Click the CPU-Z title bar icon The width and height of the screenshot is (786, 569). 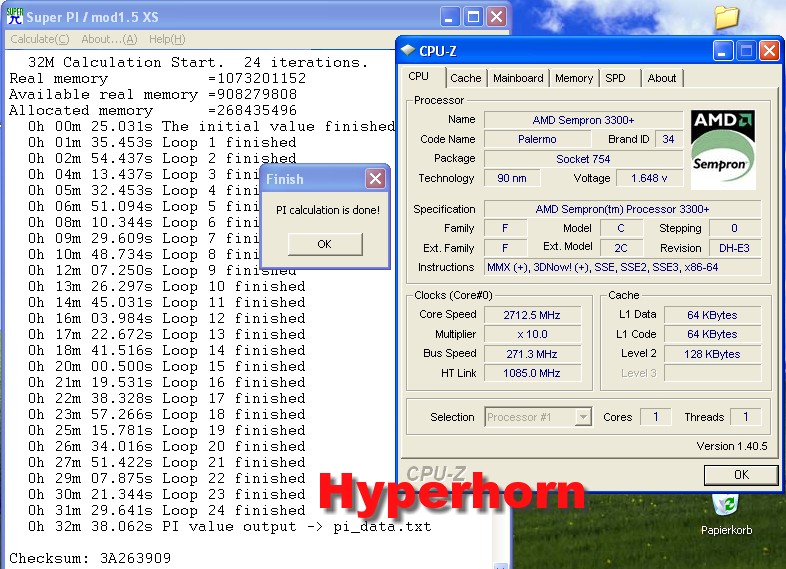(408, 50)
